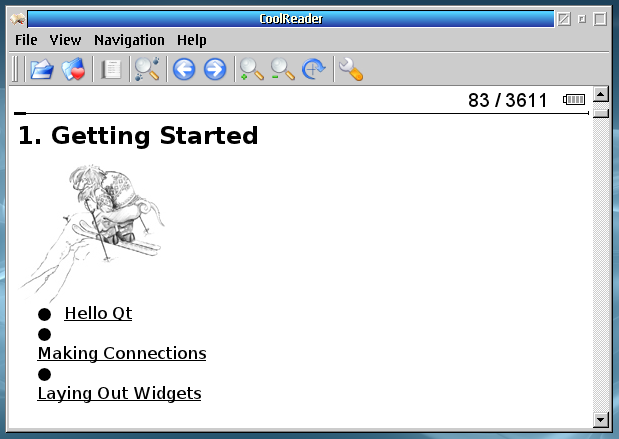Go back with the left arrow

click(183, 69)
